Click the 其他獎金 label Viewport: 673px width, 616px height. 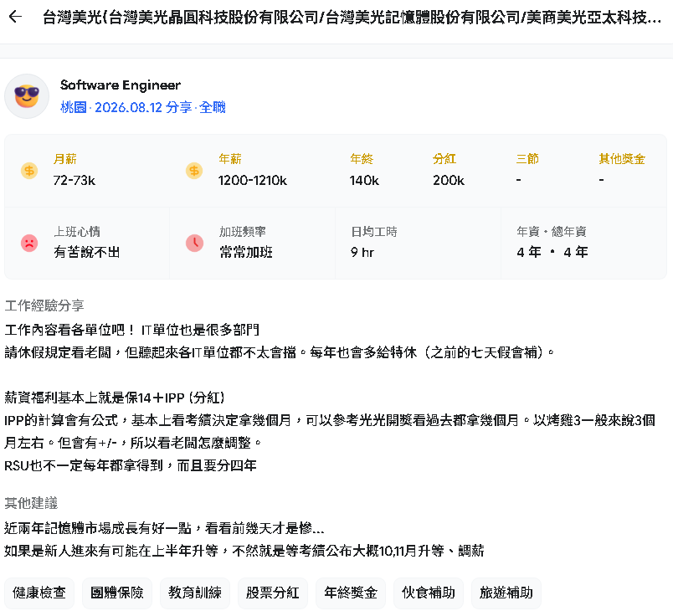point(622,159)
